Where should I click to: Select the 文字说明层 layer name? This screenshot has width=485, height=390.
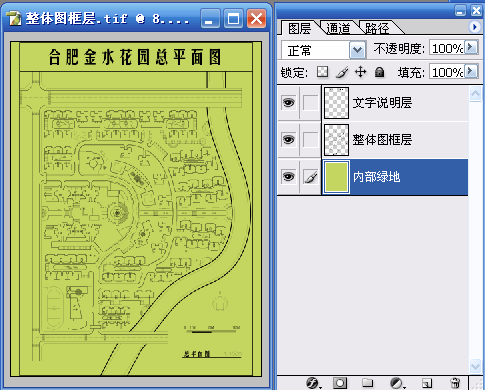(382, 103)
